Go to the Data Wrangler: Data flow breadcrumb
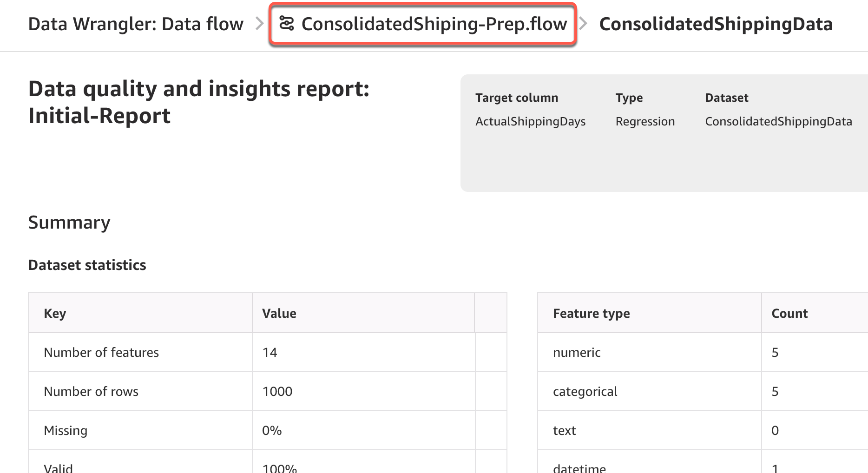868x473 pixels. (136, 24)
